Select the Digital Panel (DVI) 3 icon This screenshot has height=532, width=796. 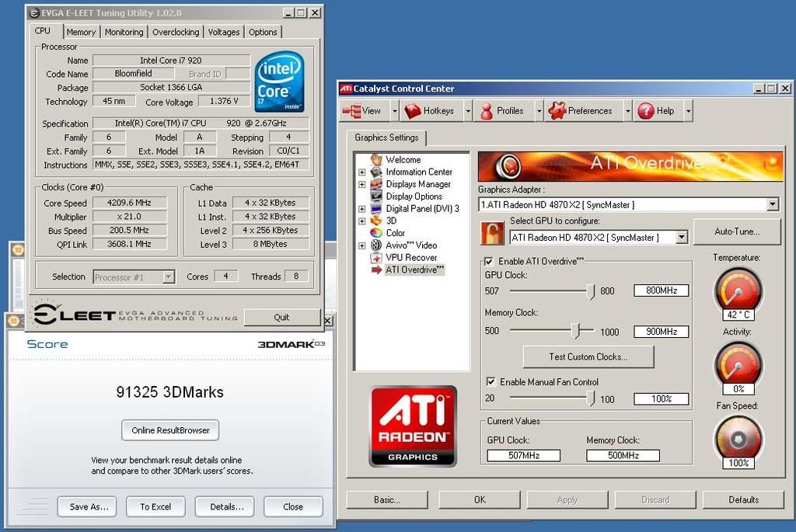coord(376,208)
